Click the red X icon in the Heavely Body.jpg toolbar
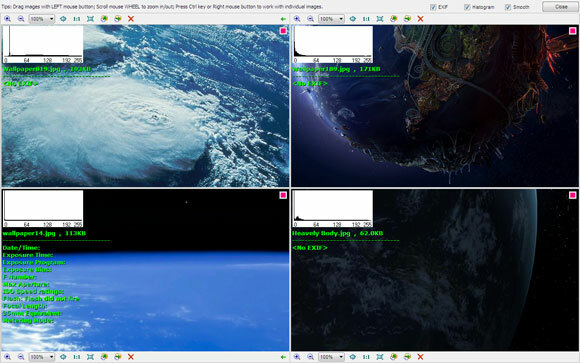 [421, 357]
